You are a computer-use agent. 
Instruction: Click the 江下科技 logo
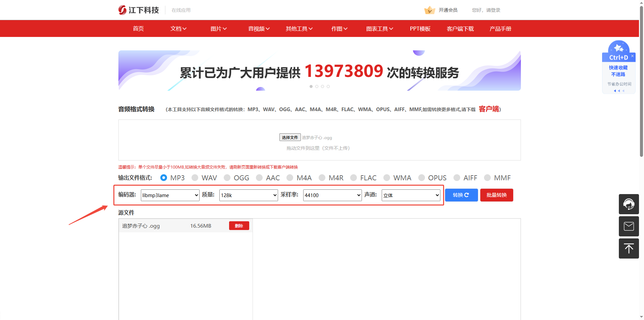point(139,10)
